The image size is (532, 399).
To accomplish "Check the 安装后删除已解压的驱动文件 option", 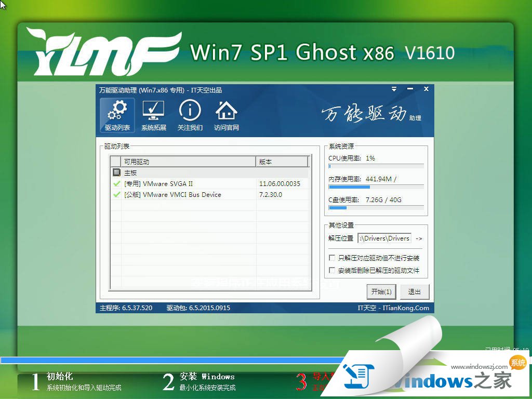I will (x=331, y=269).
